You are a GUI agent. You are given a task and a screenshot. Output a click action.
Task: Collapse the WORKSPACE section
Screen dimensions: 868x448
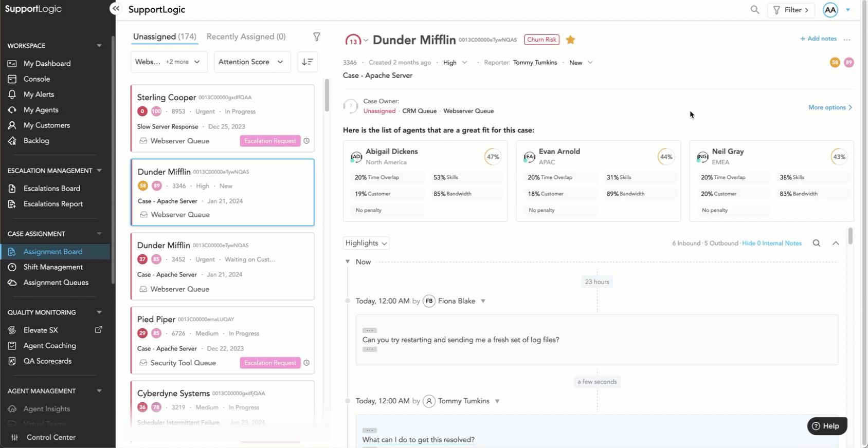[99, 46]
